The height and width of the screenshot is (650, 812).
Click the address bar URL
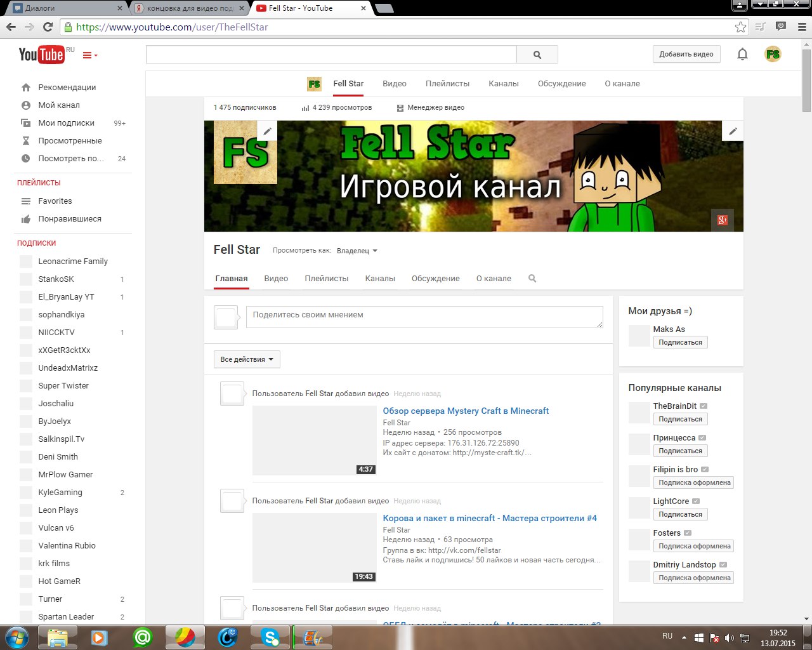tap(172, 27)
